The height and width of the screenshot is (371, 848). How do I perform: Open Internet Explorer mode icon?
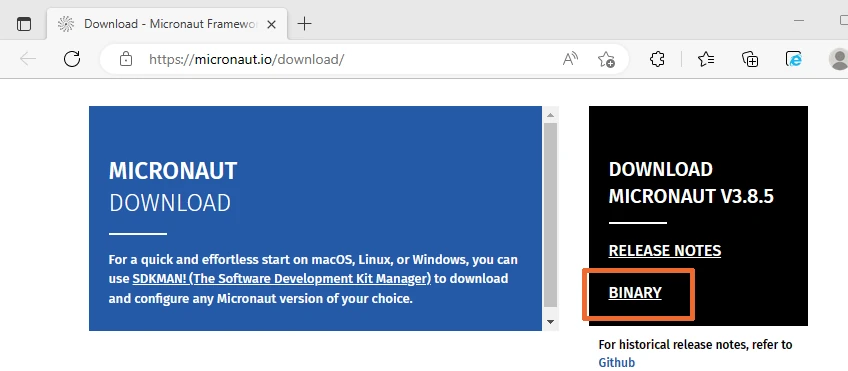(793, 59)
